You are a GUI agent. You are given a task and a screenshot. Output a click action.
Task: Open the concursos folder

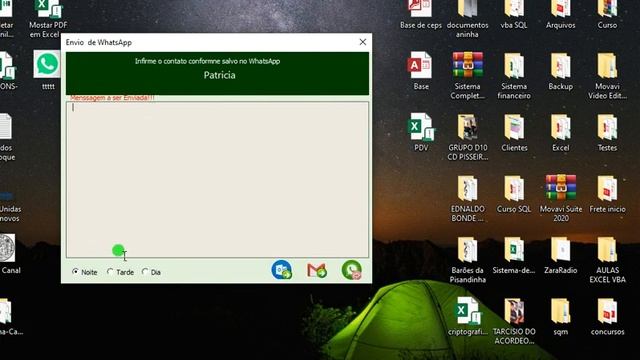[x=607, y=316]
